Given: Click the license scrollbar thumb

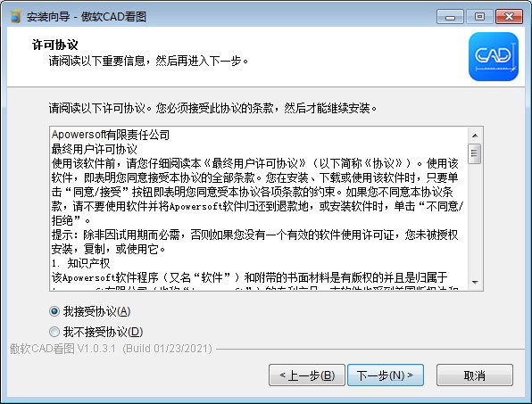Looking at the screenshot, I should (474, 153).
